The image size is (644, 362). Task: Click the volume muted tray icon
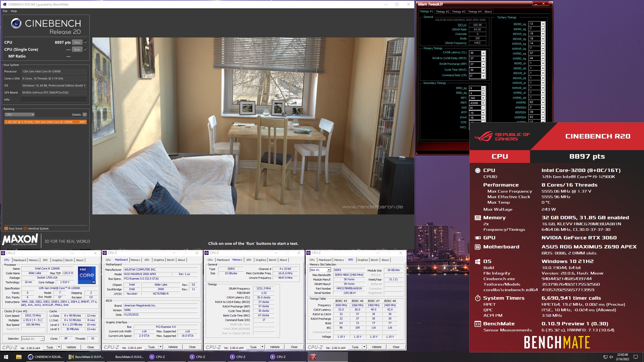coord(611,357)
